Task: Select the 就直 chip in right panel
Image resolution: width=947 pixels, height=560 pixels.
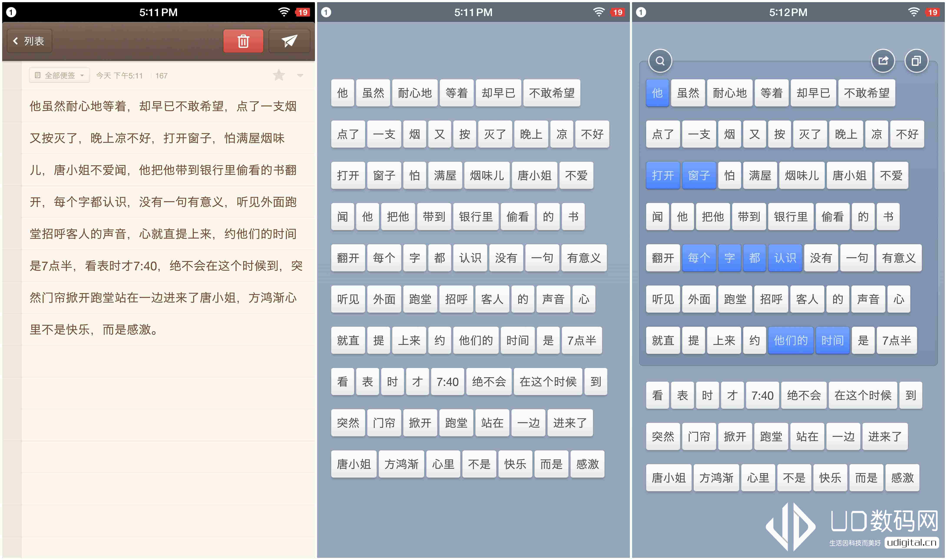Action: (663, 340)
